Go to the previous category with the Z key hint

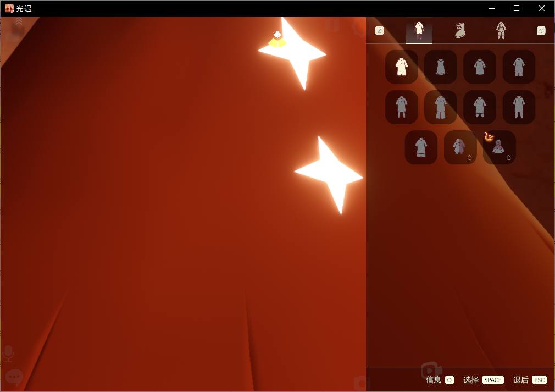tap(379, 31)
